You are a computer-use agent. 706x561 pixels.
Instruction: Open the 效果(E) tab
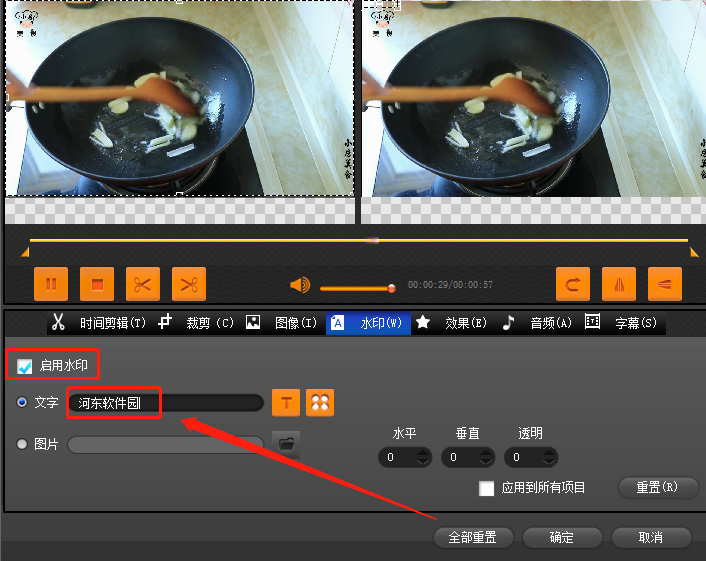(451, 322)
